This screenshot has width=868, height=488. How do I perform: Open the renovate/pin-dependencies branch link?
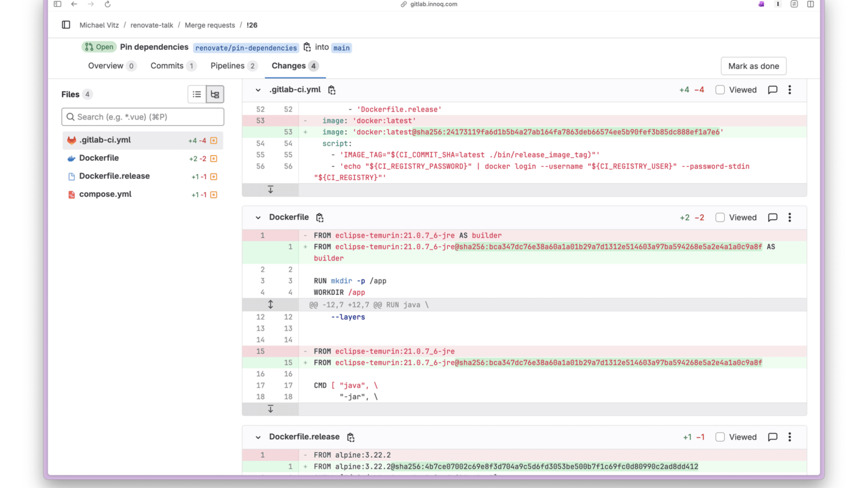coord(246,48)
